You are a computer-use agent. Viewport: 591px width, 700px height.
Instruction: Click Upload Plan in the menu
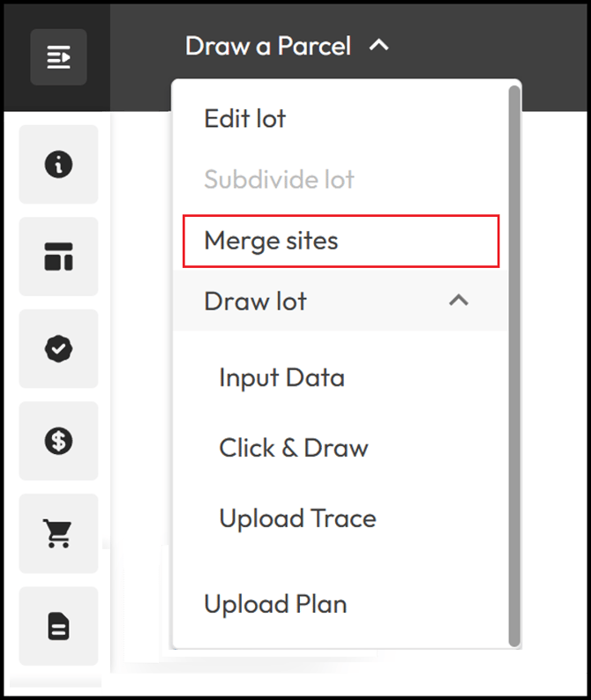coord(275,605)
